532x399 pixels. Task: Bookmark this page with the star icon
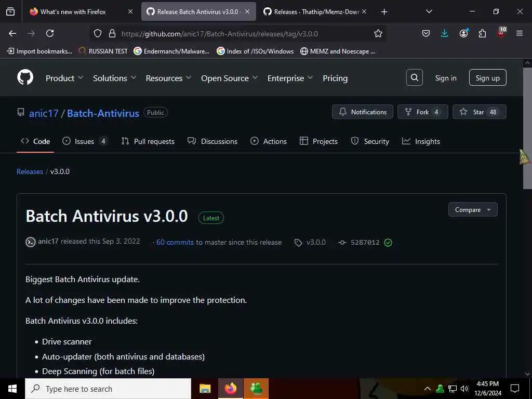(x=378, y=33)
